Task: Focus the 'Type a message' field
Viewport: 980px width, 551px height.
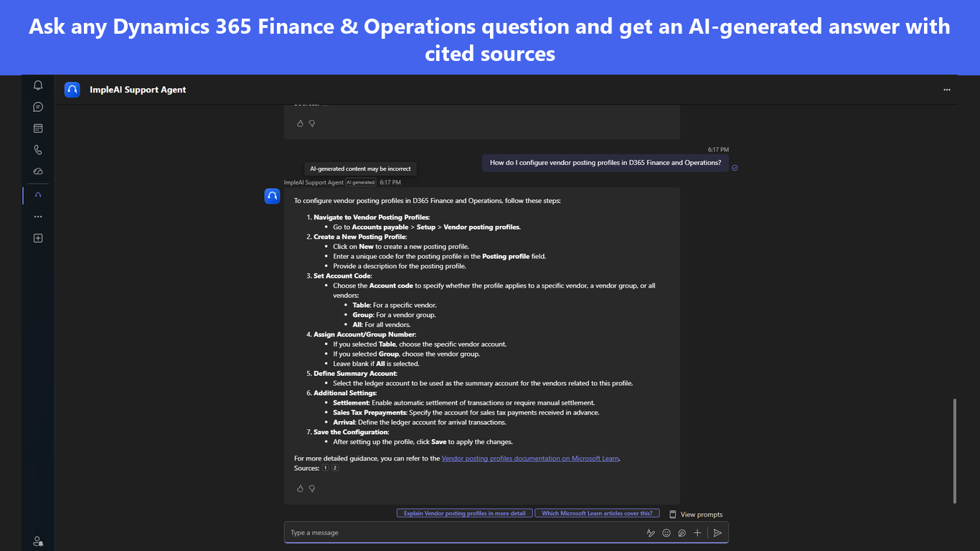Action: coord(465,533)
